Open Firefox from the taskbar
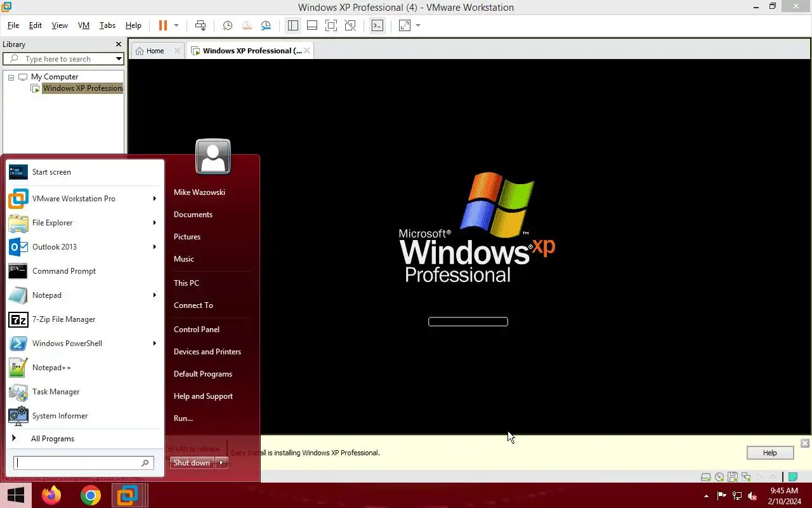Viewport: 812px width, 508px height. point(51,495)
